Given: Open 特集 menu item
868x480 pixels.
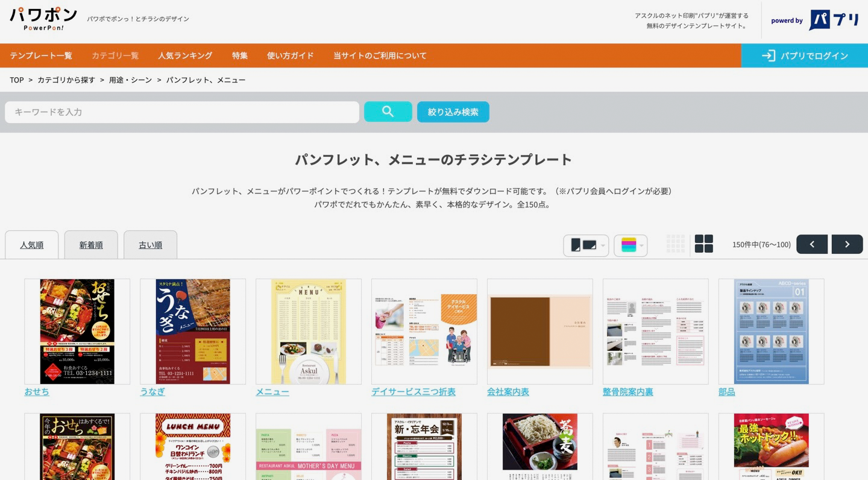Looking at the screenshot, I should point(240,55).
